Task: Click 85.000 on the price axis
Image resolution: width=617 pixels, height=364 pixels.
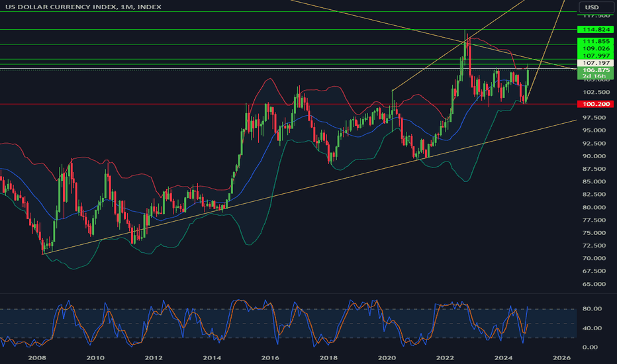Action: pos(596,181)
